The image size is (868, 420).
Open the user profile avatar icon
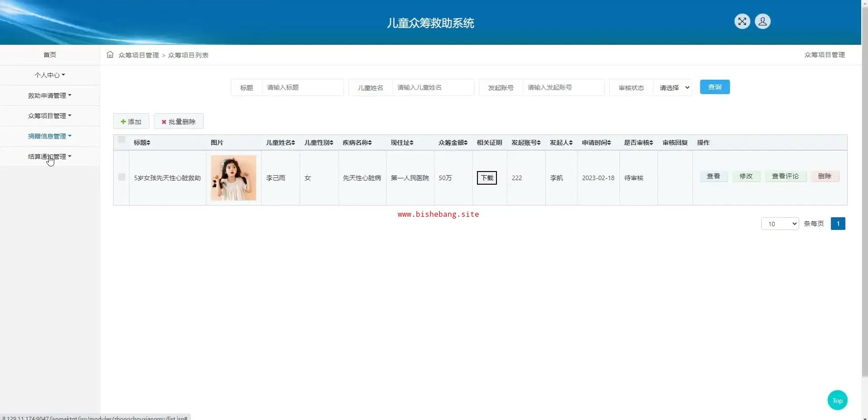(762, 21)
